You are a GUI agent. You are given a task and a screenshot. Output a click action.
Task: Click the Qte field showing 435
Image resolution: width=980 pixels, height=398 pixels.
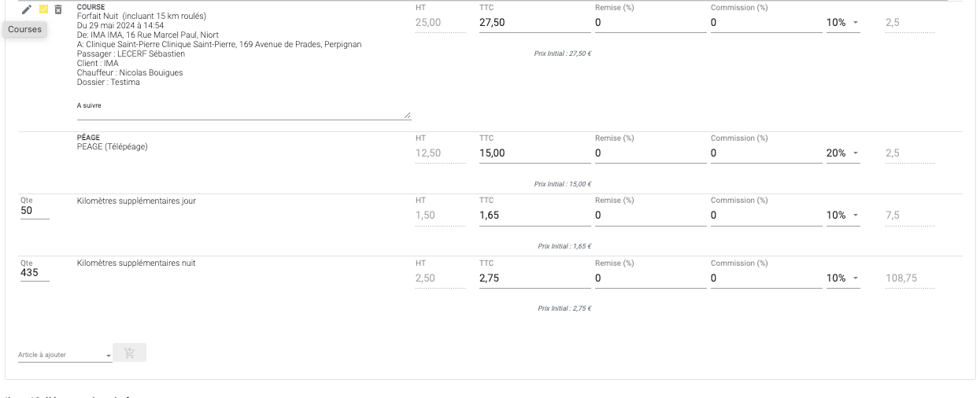pyautogui.click(x=35, y=273)
